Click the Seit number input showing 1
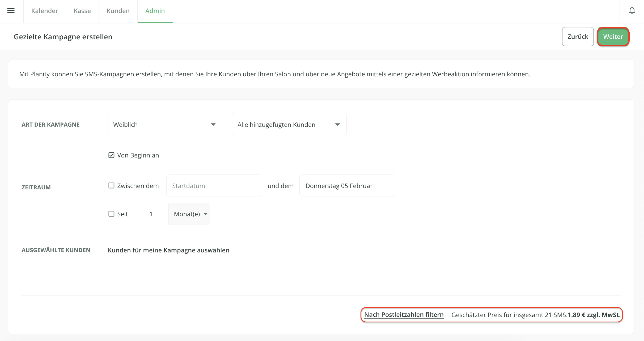Viewport: 644px width, 341px height. coord(151,214)
